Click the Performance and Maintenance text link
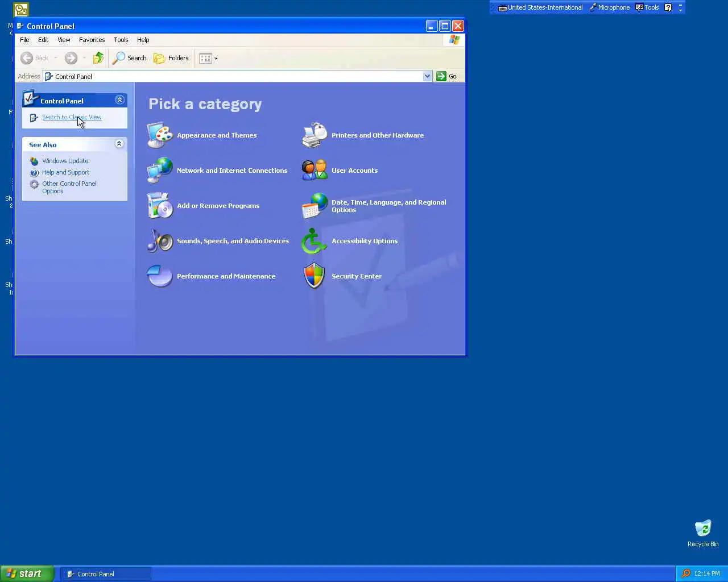This screenshot has width=728, height=582. [226, 276]
